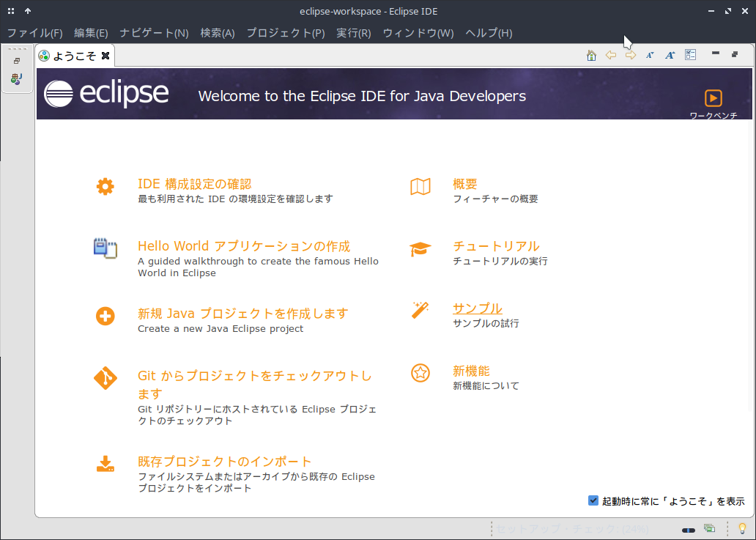The width and height of the screenshot is (756, 540).
Task: Open the ナビゲート(N) menu
Action: pos(154,33)
